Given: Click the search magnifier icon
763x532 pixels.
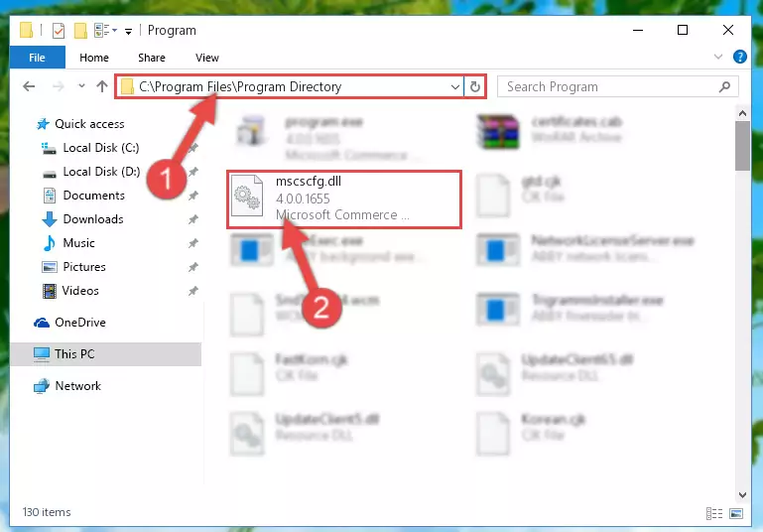Looking at the screenshot, I should [724, 86].
